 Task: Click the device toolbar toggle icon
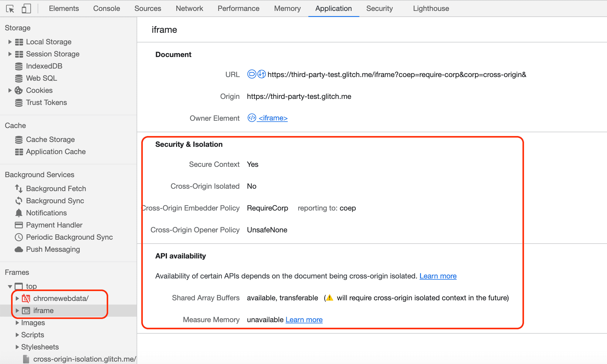(25, 8)
